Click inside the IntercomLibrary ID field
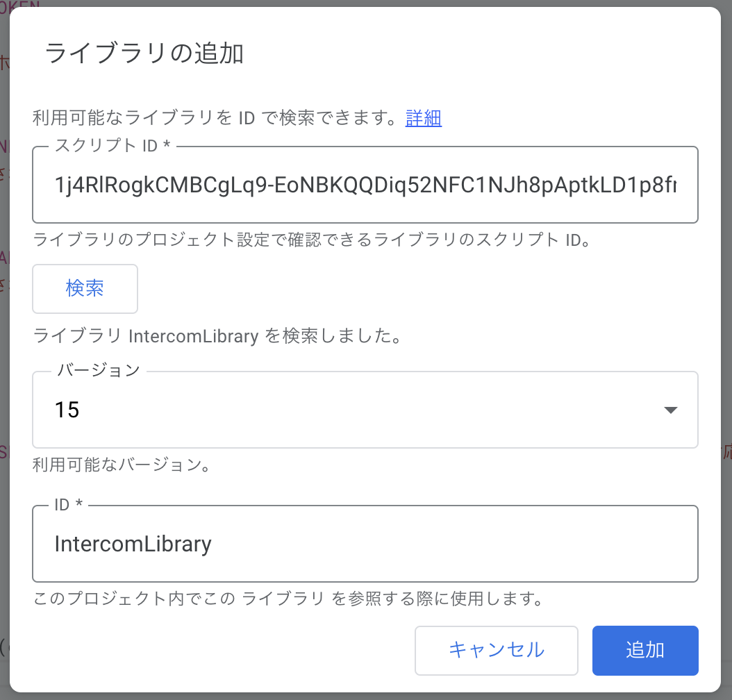 pyautogui.click(x=365, y=544)
